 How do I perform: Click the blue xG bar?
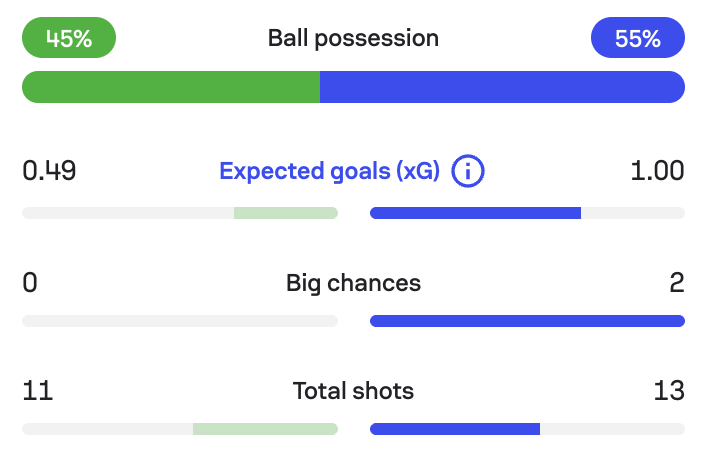click(475, 213)
